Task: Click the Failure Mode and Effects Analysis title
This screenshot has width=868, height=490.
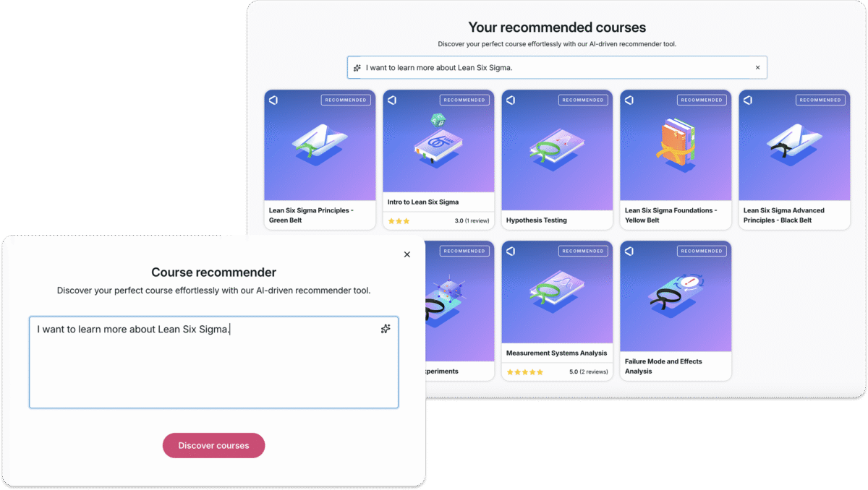Action: click(x=663, y=366)
